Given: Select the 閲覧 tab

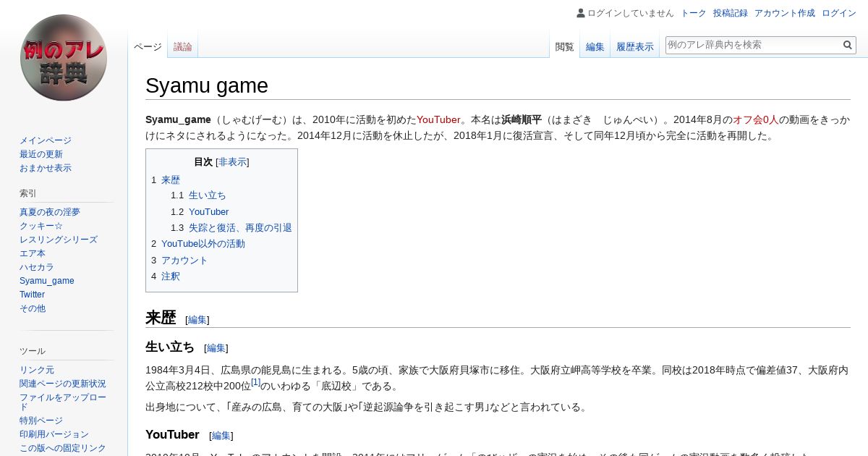Looking at the screenshot, I should 565,46.
